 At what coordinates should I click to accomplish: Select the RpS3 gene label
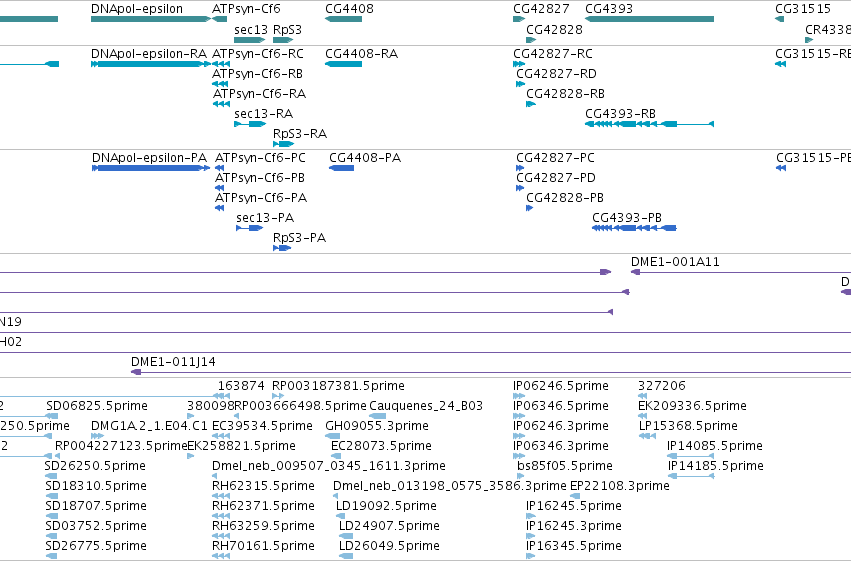tap(287, 30)
